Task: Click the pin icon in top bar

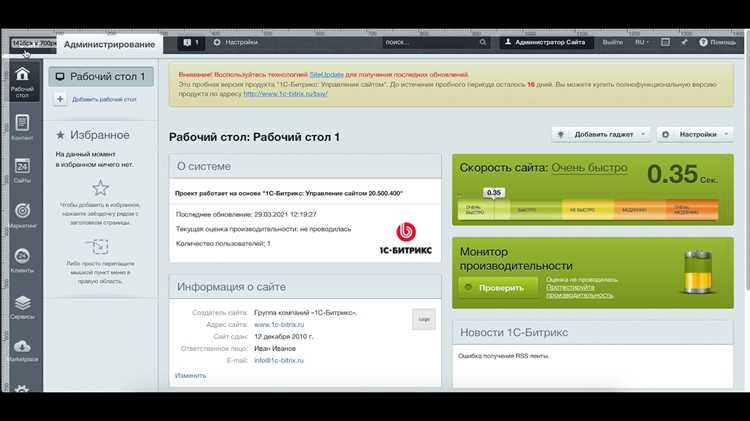Action: point(684,42)
